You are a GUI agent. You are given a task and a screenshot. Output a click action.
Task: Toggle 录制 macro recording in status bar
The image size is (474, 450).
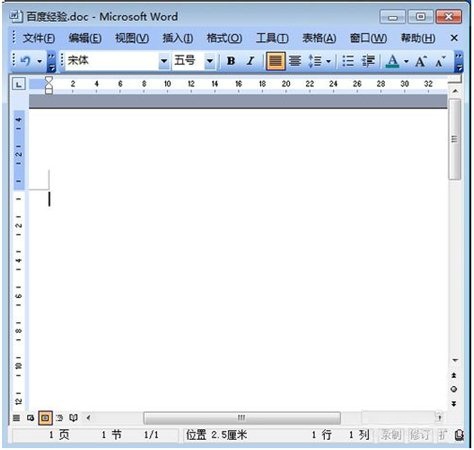[x=391, y=435]
